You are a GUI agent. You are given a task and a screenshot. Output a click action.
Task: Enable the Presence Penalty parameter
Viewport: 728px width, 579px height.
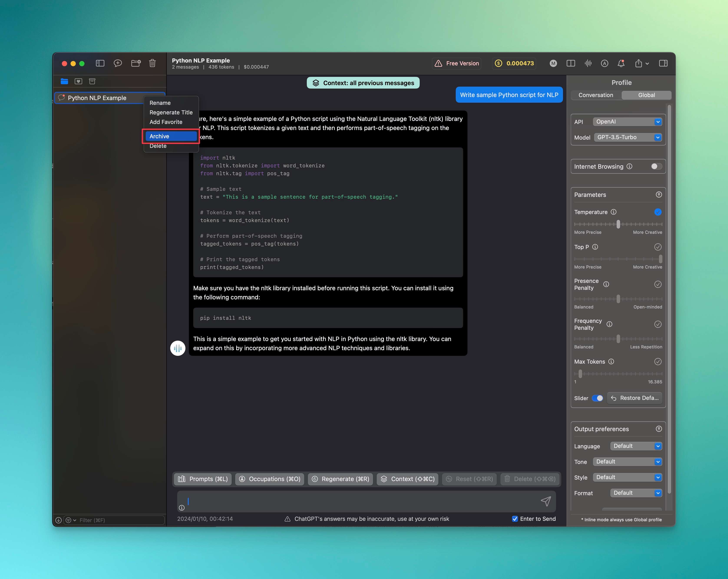(x=658, y=284)
